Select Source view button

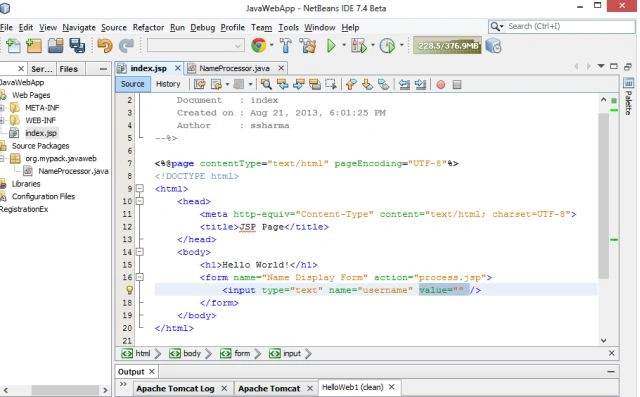[x=132, y=84]
